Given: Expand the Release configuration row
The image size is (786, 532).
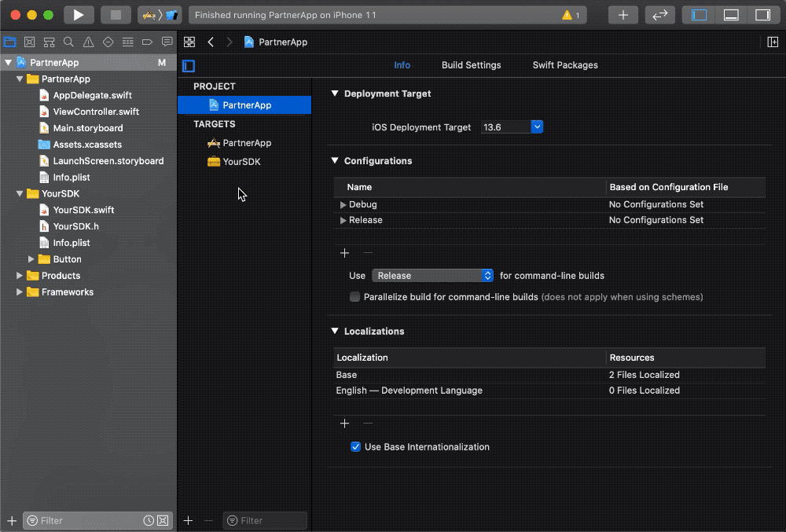Looking at the screenshot, I should (x=343, y=220).
